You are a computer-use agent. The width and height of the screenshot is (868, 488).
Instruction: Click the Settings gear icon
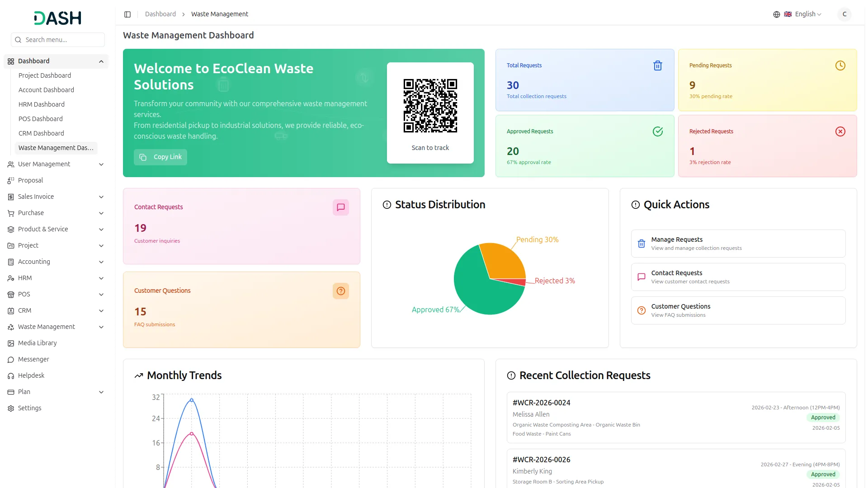pos(11,408)
